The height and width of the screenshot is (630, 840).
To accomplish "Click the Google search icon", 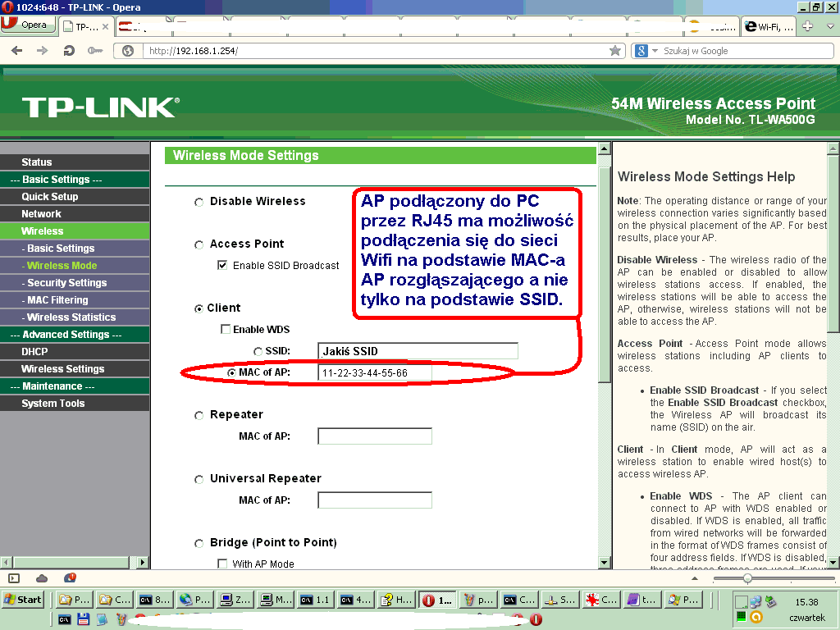I will [x=641, y=50].
